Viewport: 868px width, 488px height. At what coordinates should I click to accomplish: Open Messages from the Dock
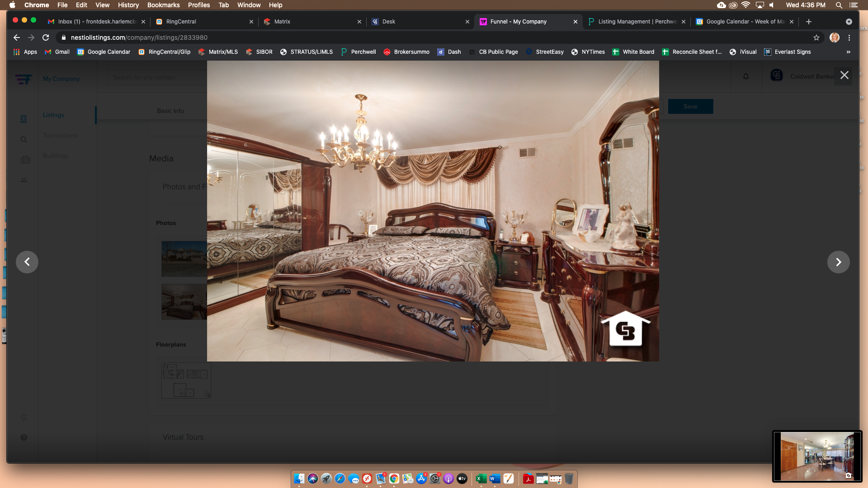[x=354, y=479]
